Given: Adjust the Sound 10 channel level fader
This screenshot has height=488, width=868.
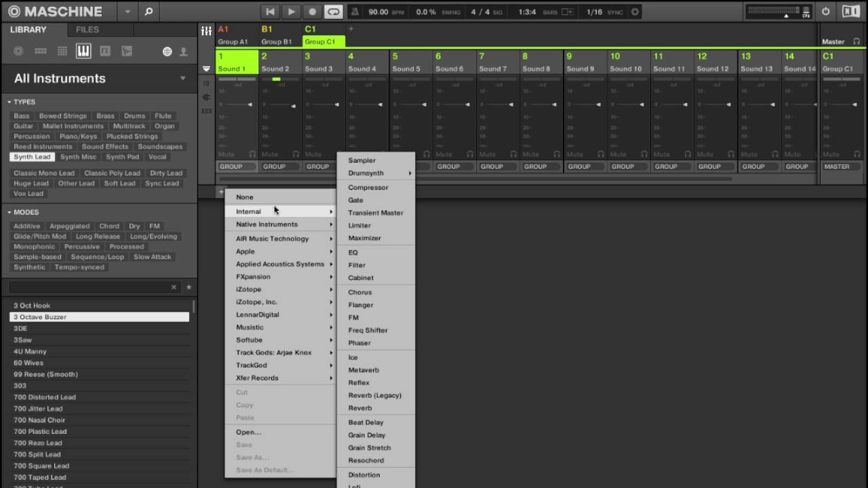Looking at the screenshot, I should 641,104.
